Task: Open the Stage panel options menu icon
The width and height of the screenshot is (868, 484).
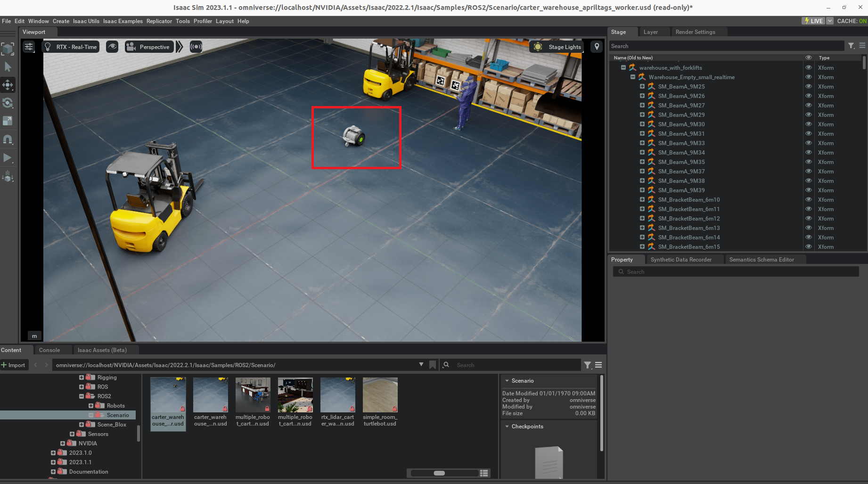Action: click(862, 46)
